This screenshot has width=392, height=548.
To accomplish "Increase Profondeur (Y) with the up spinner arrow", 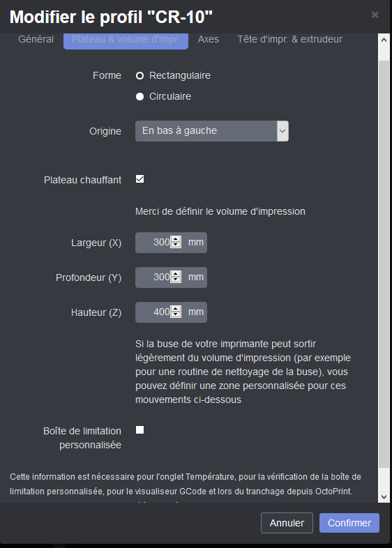I will (x=176, y=275).
